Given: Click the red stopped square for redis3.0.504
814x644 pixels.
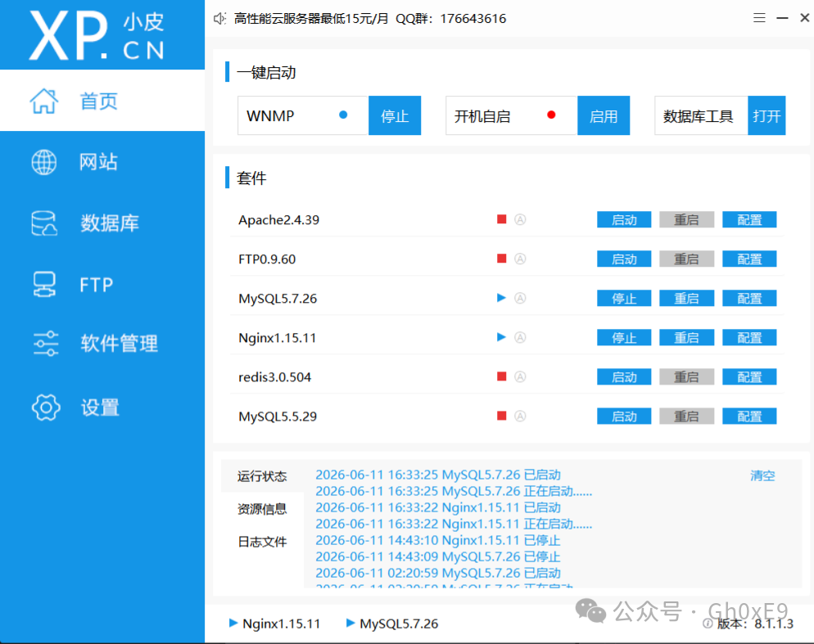Looking at the screenshot, I should coord(501,376).
